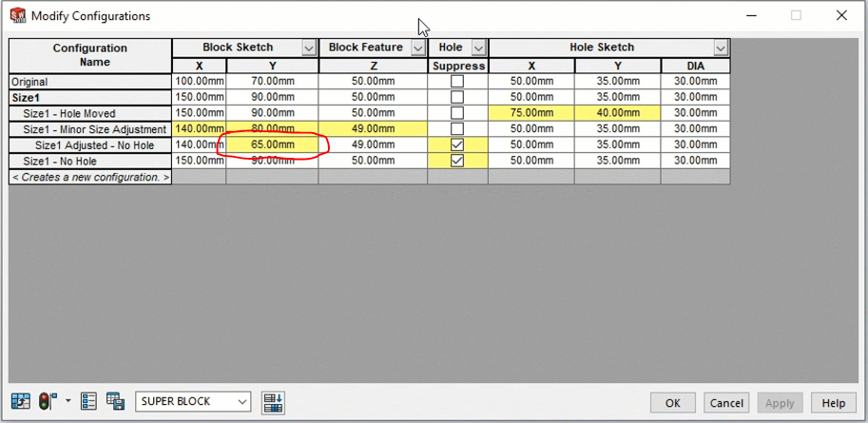Click the highlighted 40.00mm Hole Sketch Y cell
Image resolution: width=868 pixels, height=423 pixels.
[618, 113]
